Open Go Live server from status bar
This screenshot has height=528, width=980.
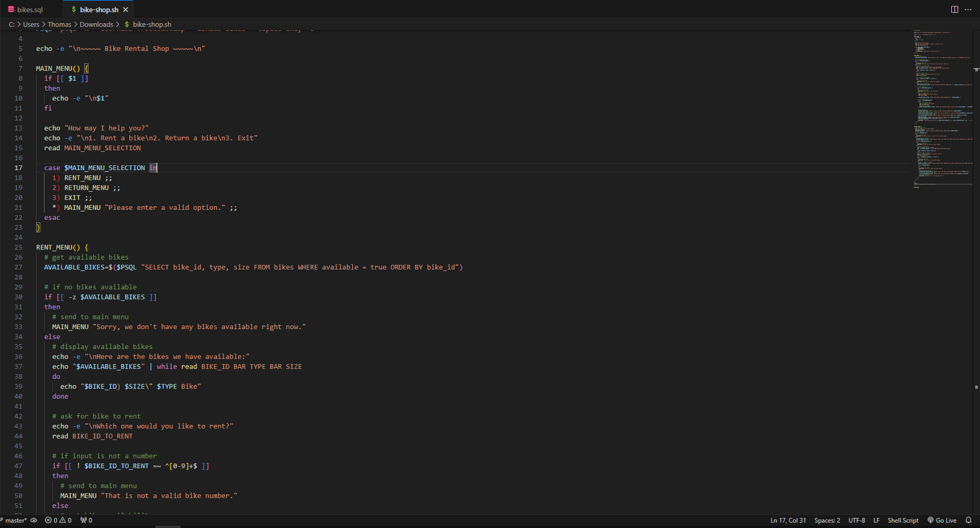pos(942,520)
